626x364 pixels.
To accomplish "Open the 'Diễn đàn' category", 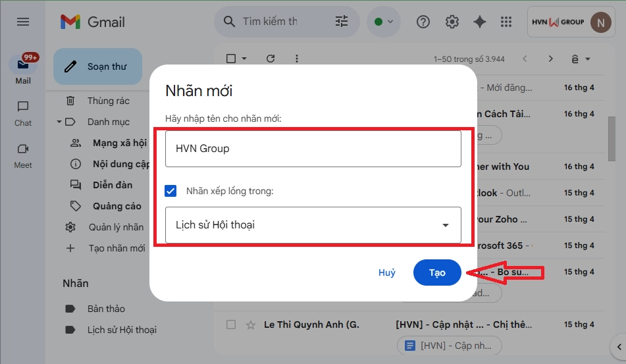I will [112, 185].
